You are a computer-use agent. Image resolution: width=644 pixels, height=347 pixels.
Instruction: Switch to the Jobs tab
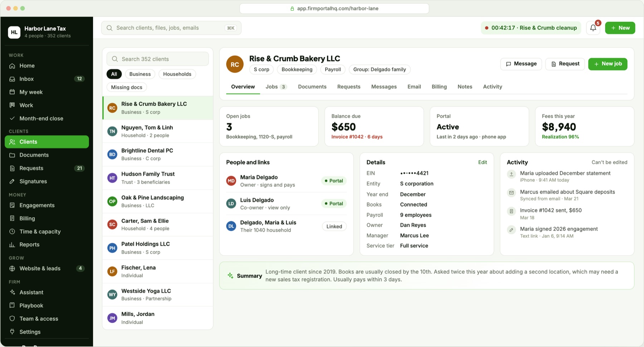[x=276, y=87]
